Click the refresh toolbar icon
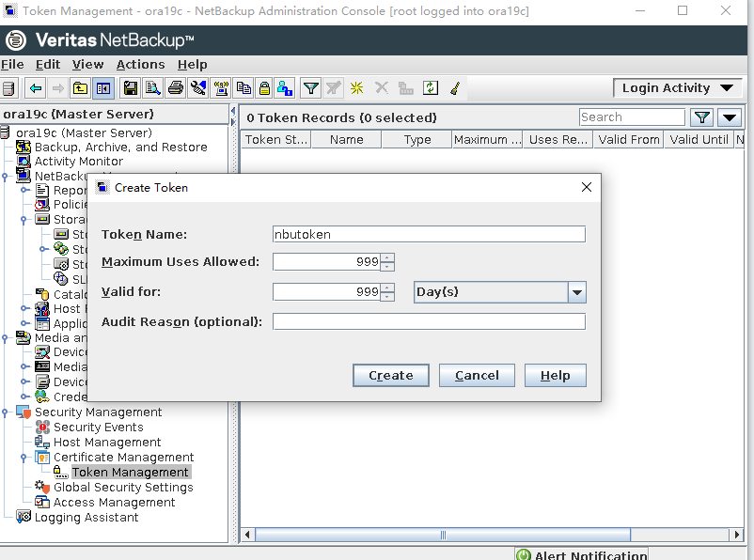 (x=430, y=87)
